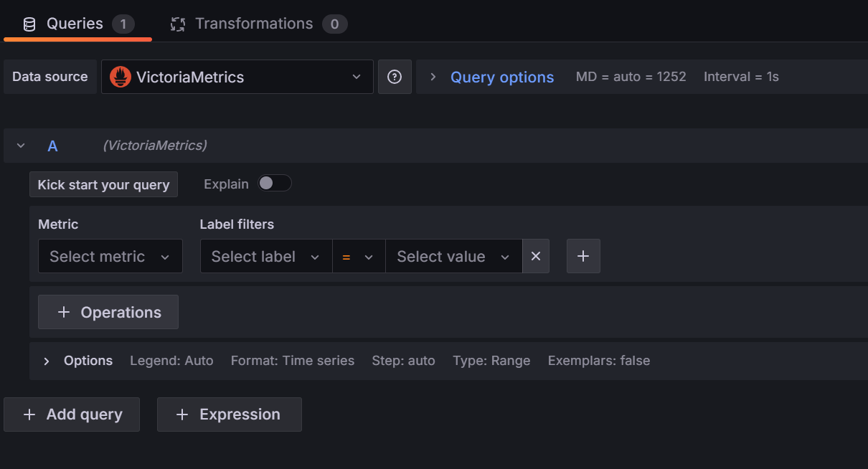Click the Kick start your query button

pyautogui.click(x=103, y=184)
